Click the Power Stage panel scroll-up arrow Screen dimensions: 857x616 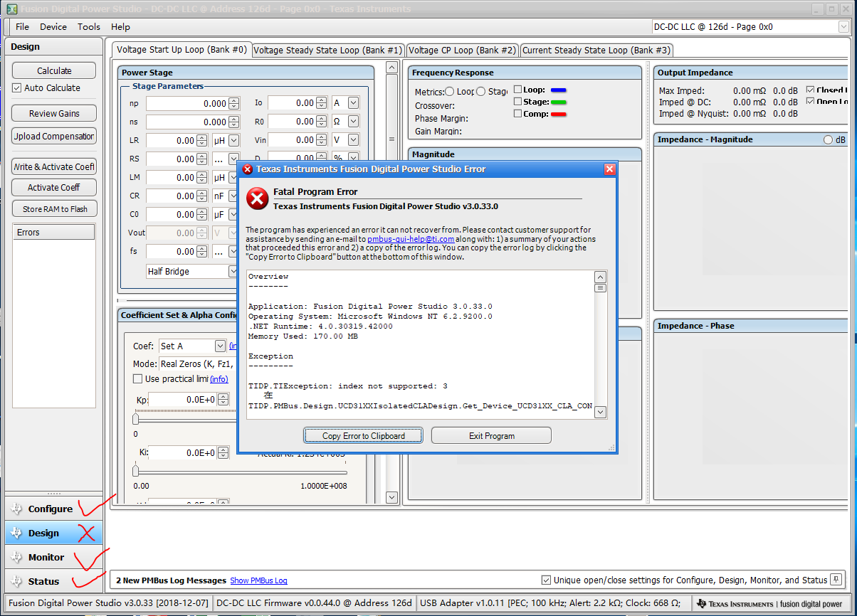pyautogui.click(x=391, y=68)
